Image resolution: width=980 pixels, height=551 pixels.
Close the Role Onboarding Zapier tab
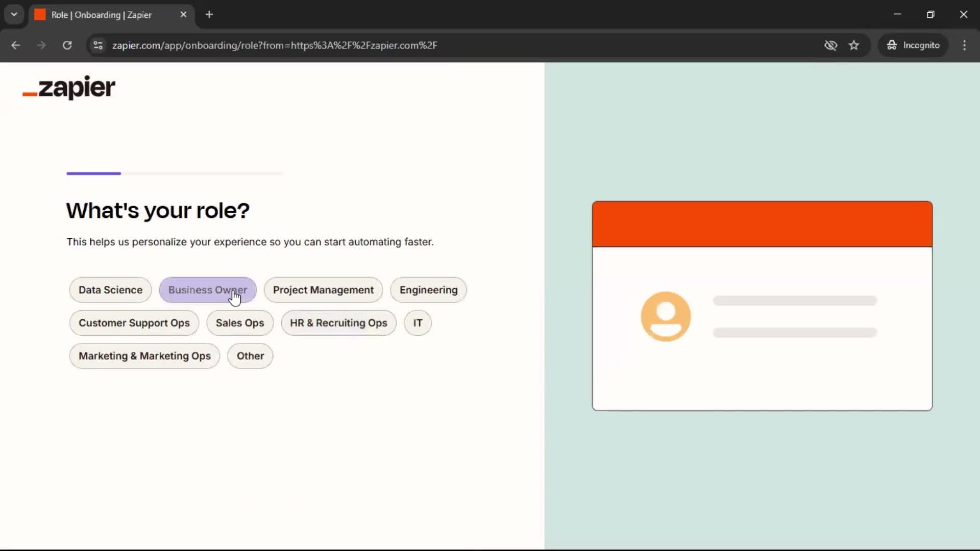(x=183, y=14)
